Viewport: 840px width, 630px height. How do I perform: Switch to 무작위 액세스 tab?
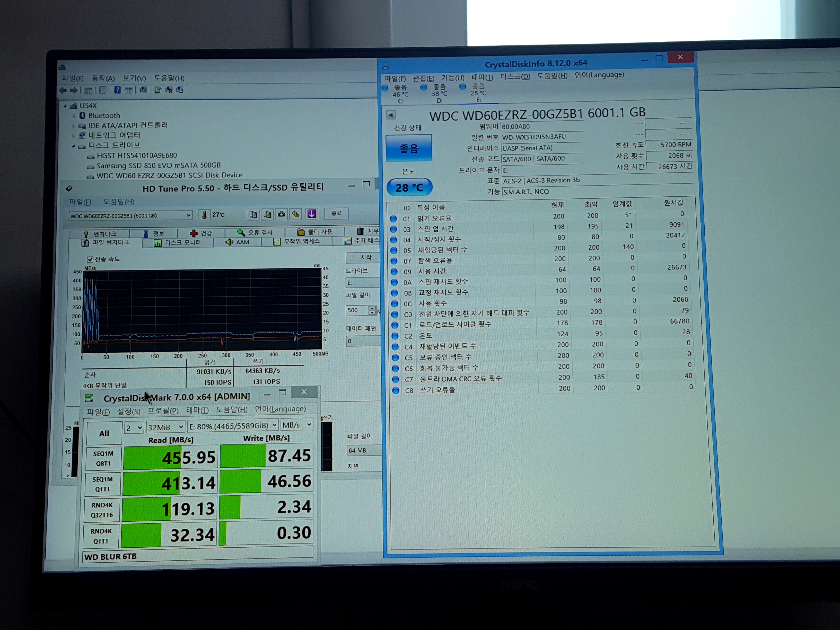tap(296, 241)
